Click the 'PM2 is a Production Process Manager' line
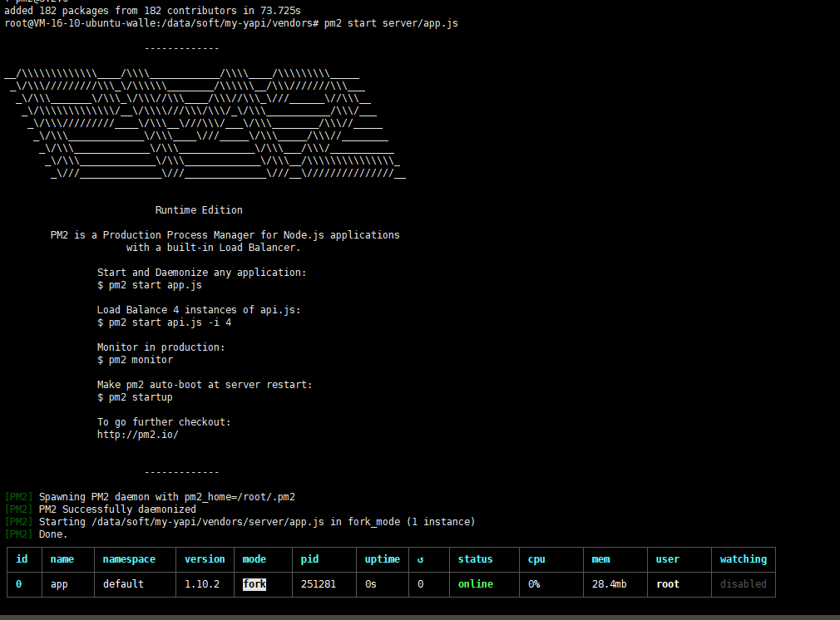 click(x=225, y=235)
